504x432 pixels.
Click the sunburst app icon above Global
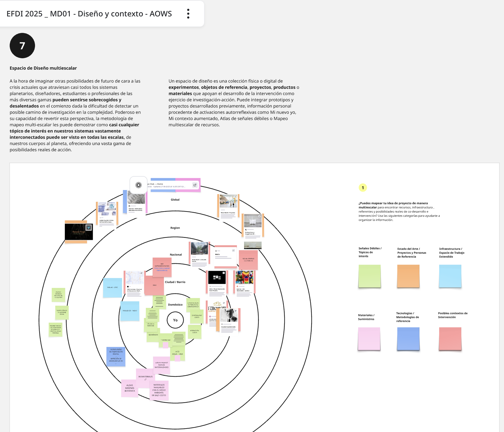138,185
